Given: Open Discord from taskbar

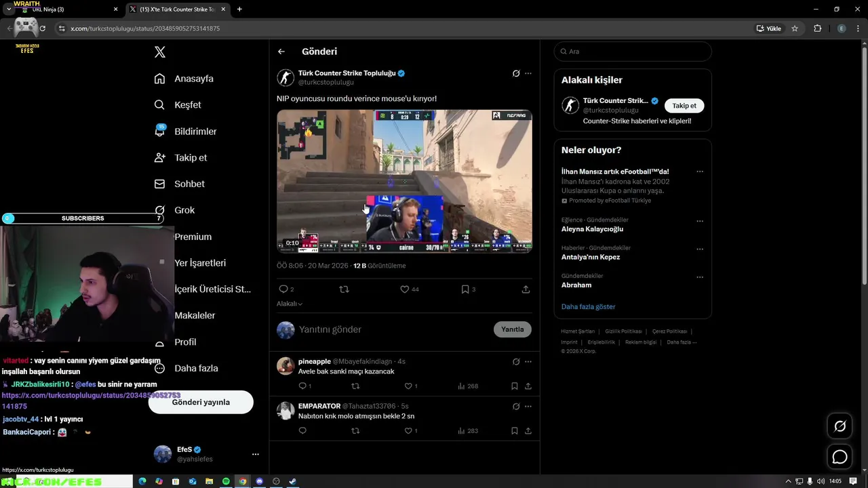Looking at the screenshot, I should click(x=259, y=481).
